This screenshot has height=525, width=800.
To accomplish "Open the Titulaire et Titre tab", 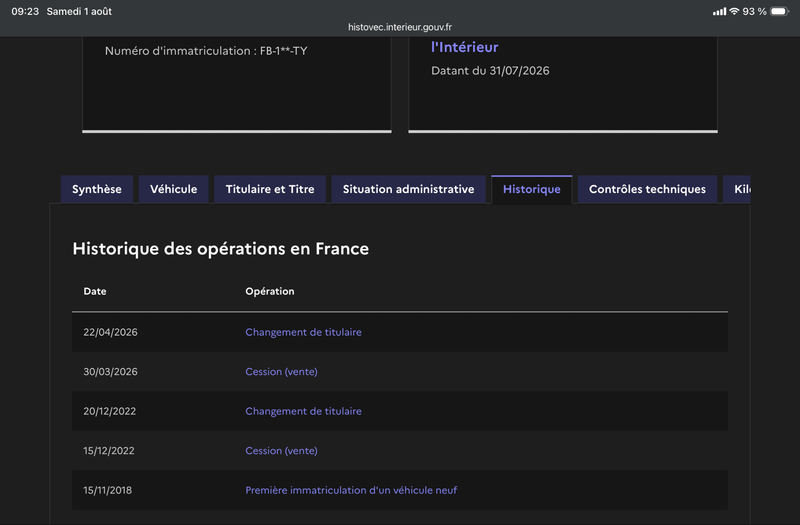I will point(270,189).
